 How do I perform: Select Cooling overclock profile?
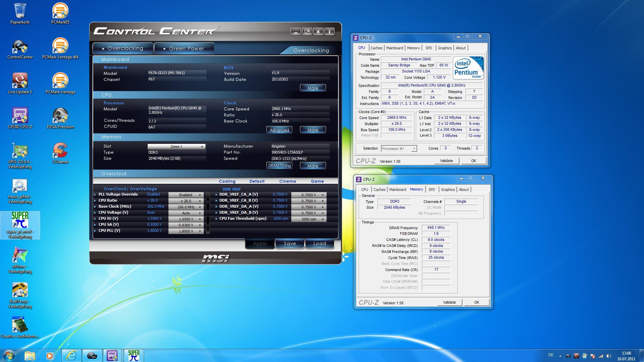[227, 181]
